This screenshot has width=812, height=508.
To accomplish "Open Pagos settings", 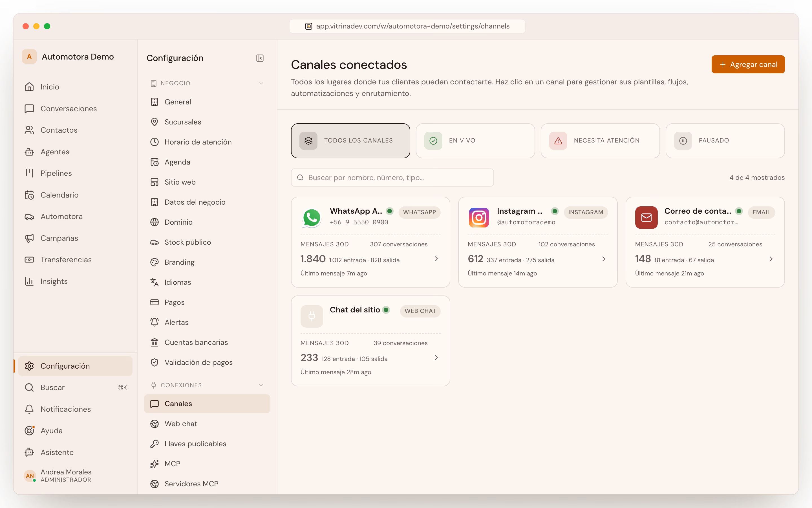I will pyautogui.click(x=207, y=302).
